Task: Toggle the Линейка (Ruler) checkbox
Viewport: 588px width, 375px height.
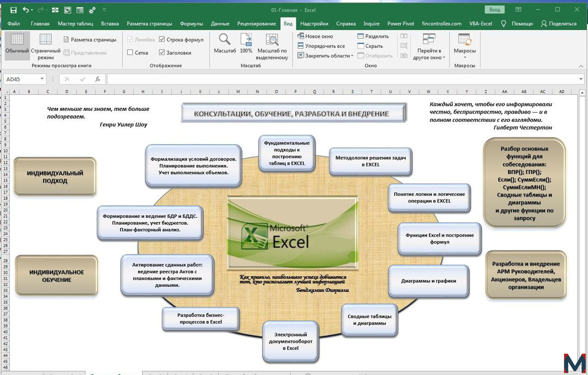Action: pos(130,40)
